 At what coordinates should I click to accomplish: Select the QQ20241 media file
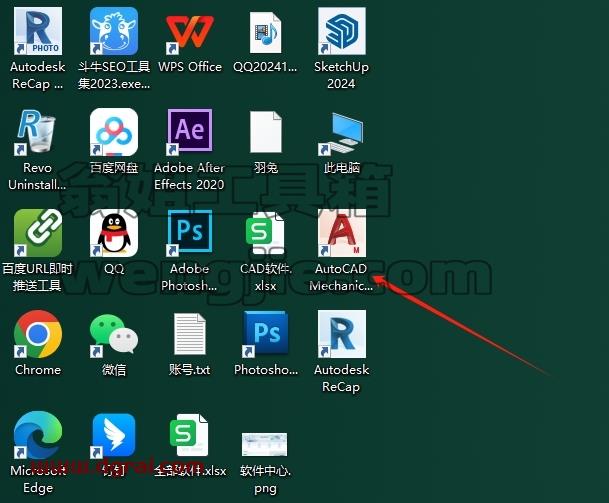point(266,33)
